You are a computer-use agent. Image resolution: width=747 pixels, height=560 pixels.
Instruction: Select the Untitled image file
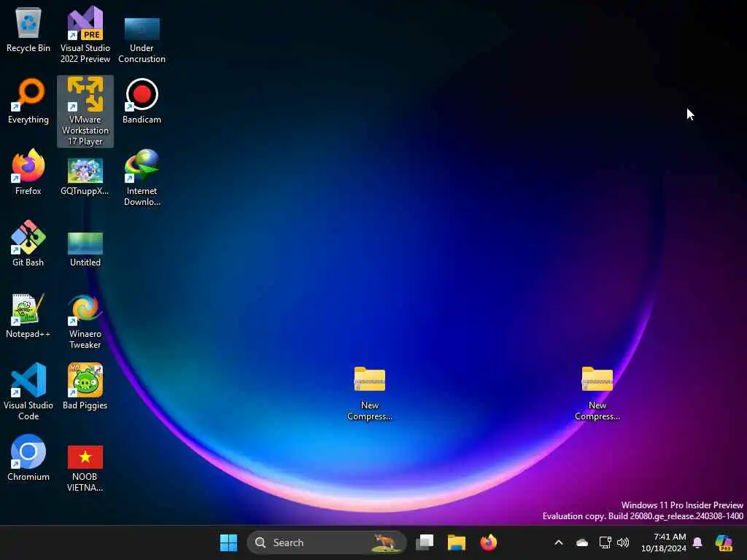pyautogui.click(x=85, y=249)
